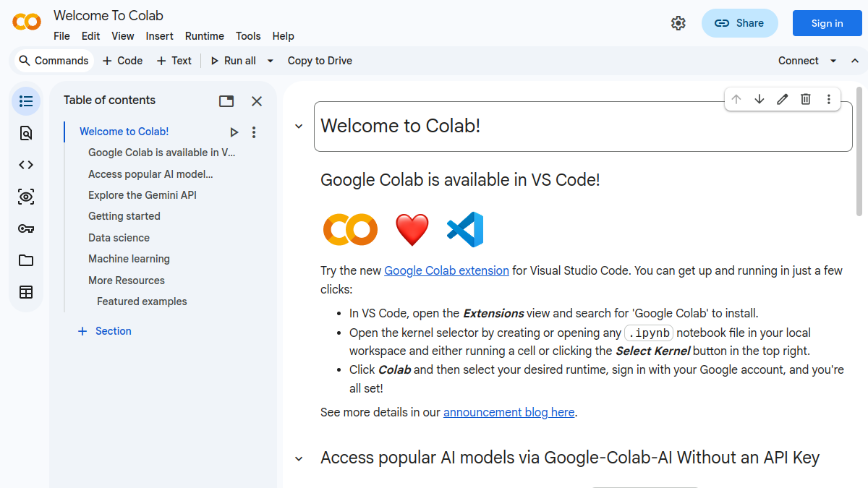Image resolution: width=868 pixels, height=488 pixels.
Task: Edit cell pencil icon
Action: coord(783,99)
